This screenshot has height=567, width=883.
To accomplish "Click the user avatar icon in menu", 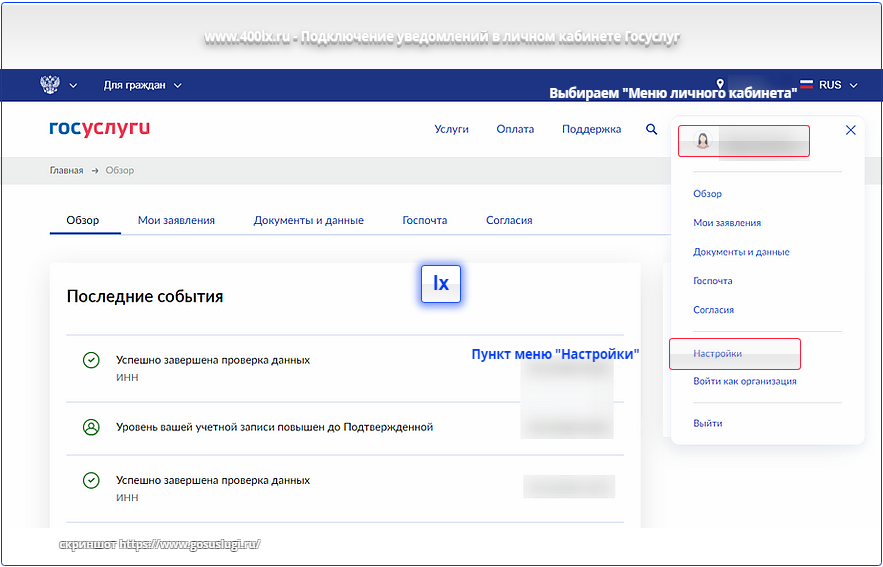I will click(702, 141).
